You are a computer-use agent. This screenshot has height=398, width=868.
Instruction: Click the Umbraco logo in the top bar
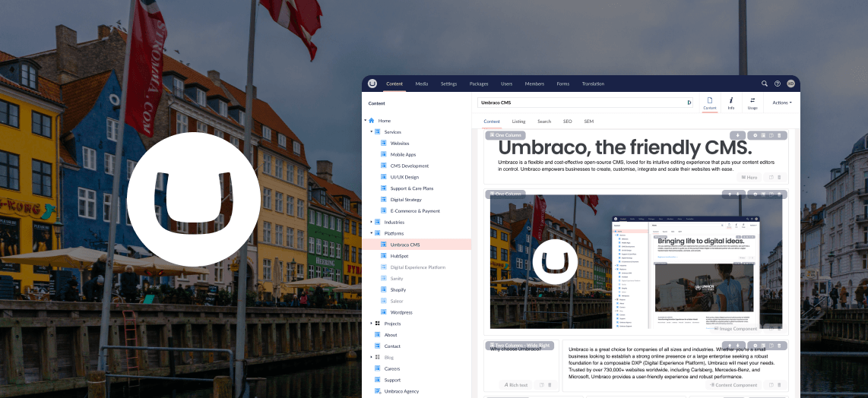coord(372,84)
